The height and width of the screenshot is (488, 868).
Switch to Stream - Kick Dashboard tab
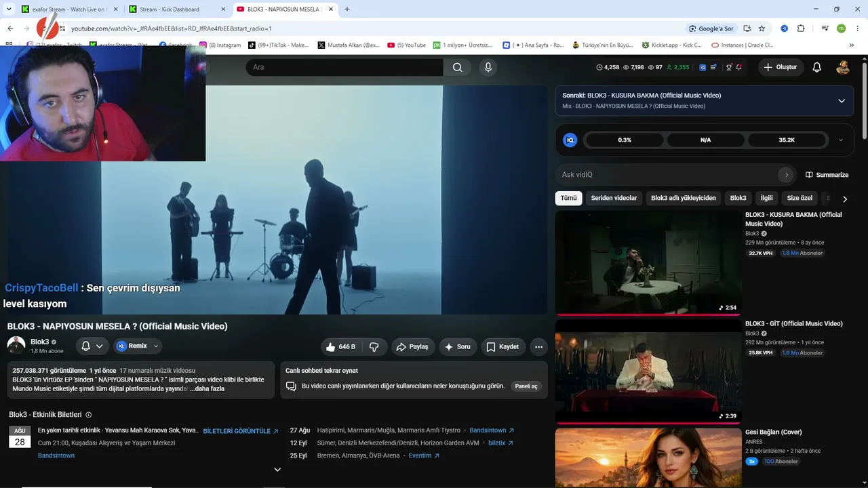pyautogui.click(x=178, y=9)
